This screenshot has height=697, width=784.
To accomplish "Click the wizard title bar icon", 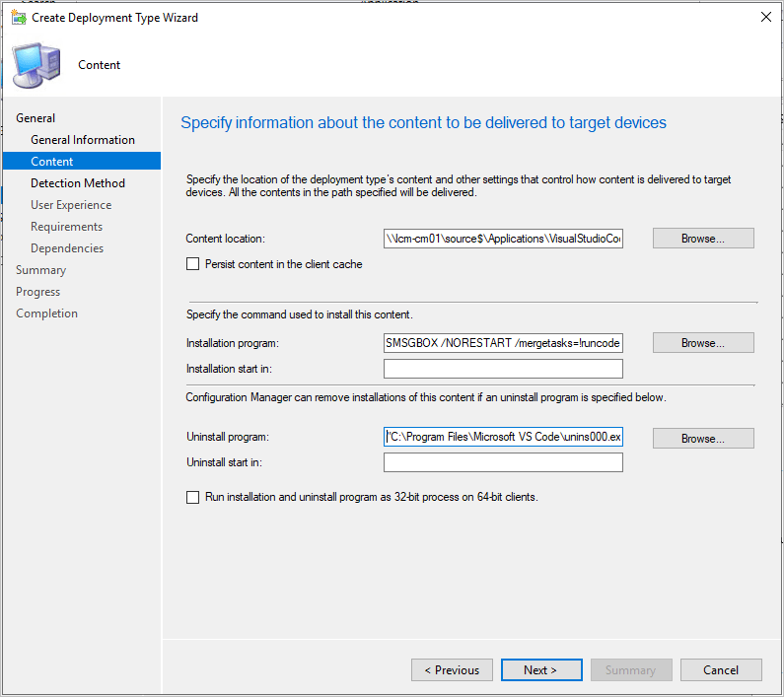I will coord(19,18).
